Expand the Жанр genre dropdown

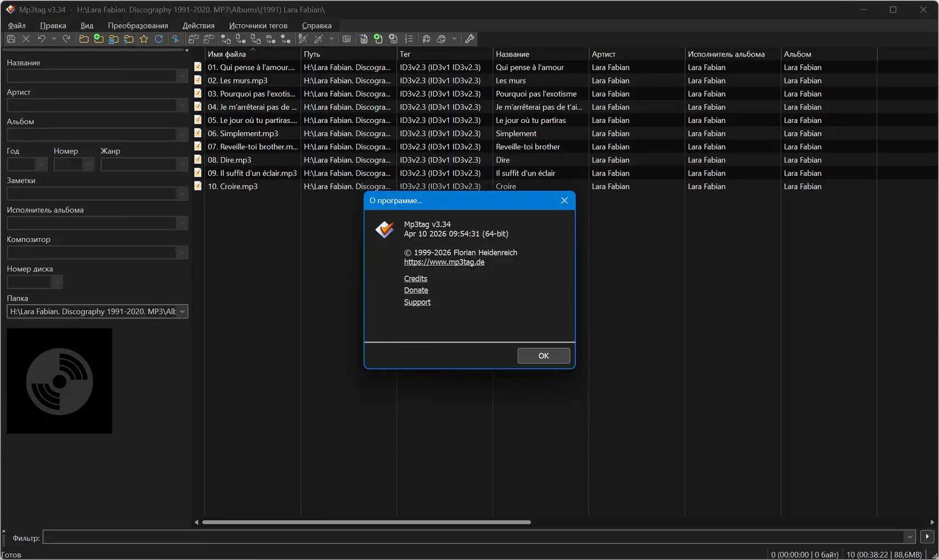pos(182,164)
